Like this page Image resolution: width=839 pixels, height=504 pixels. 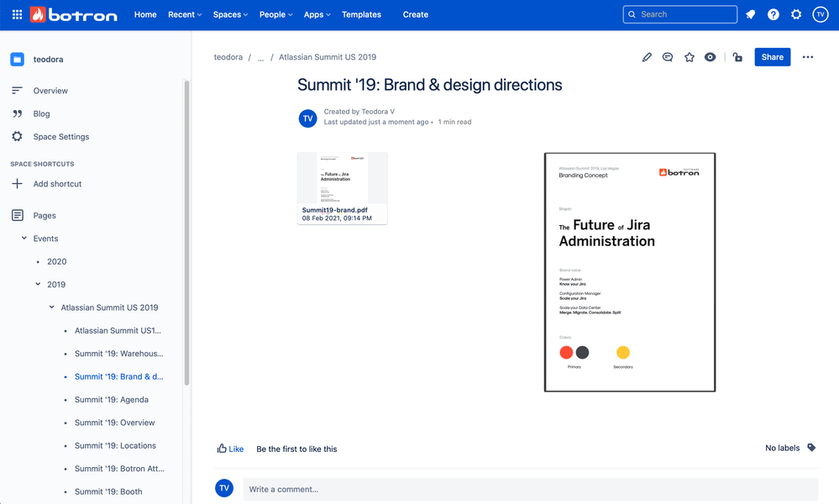230,449
